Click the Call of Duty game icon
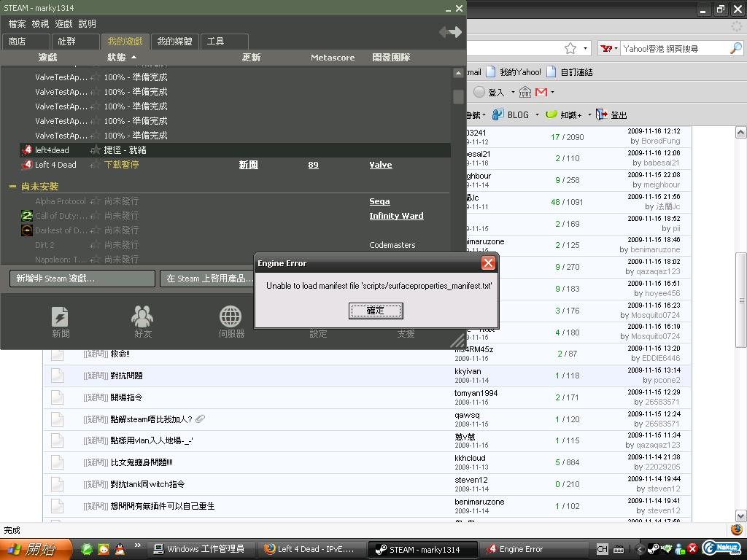 pos(27,216)
